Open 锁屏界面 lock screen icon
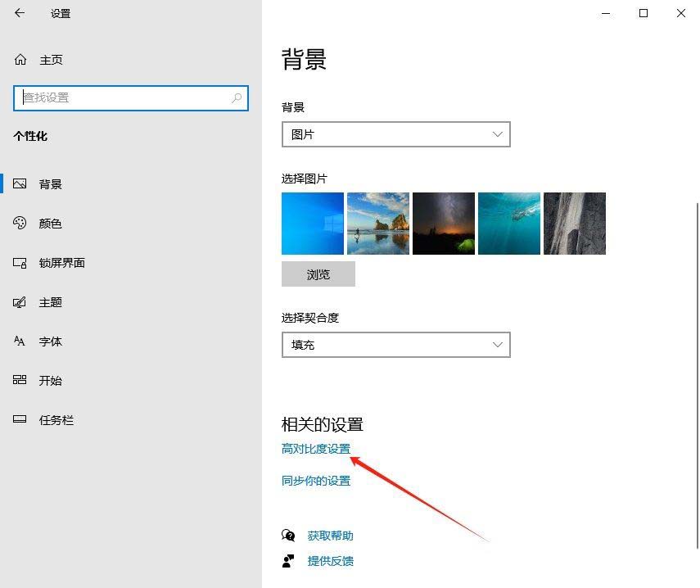Screen dimensions: 700x588 pos(20,263)
